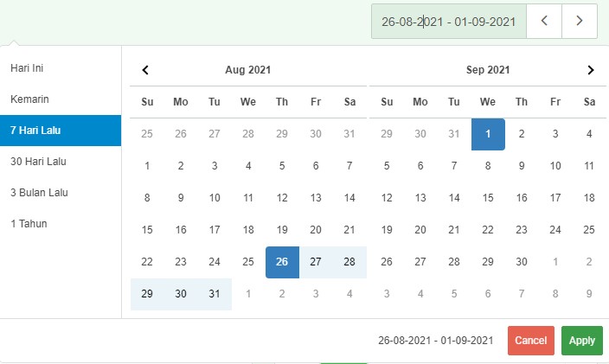
Task: Choose August 31 in calendar
Action: point(215,294)
